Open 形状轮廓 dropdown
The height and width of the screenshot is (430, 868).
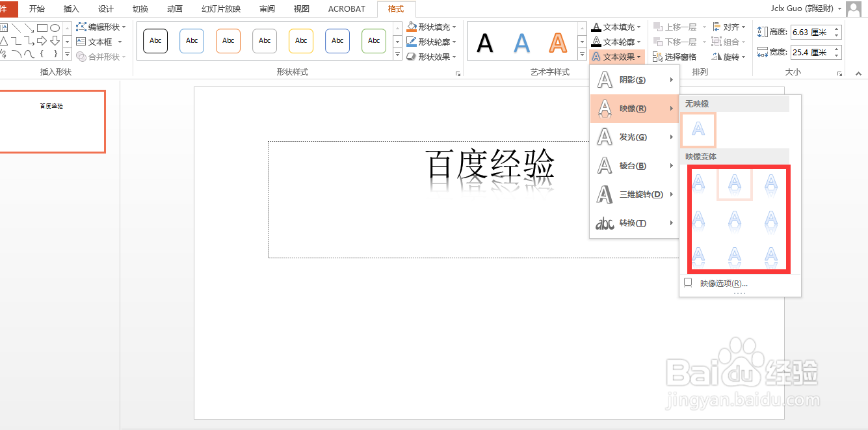tap(432, 42)
